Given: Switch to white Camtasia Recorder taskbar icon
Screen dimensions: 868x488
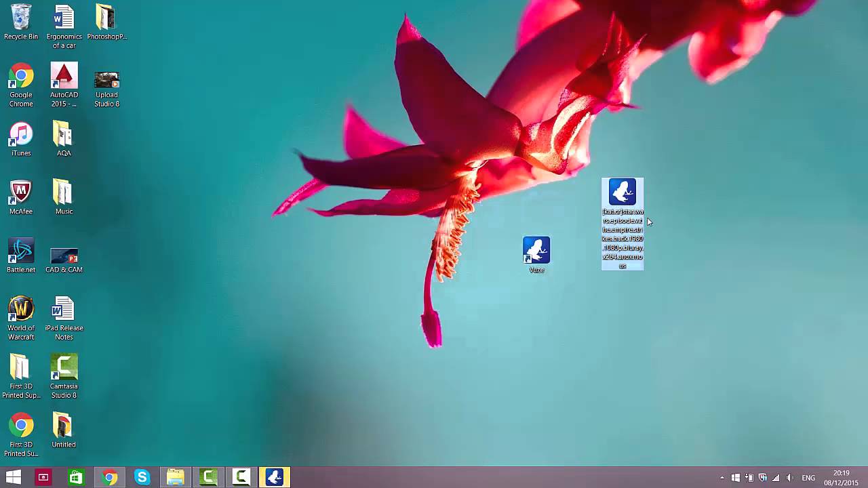Looking at the screenshot, I should tap(241, 478).
